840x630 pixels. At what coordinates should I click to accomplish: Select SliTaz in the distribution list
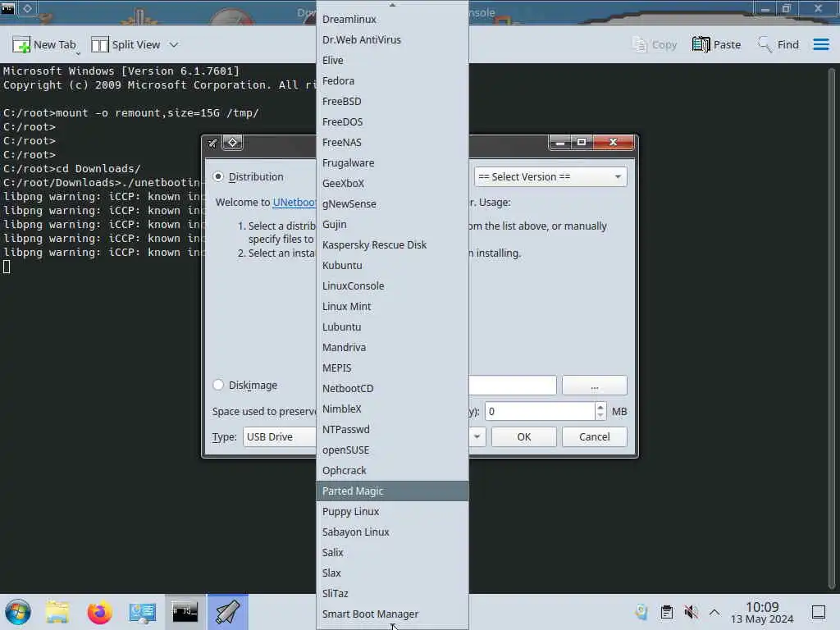[392, 594]
